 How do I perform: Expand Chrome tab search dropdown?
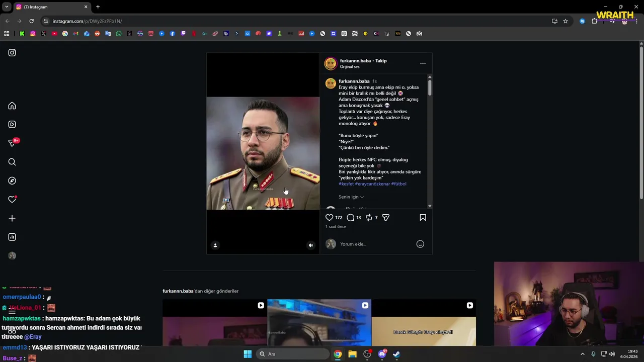pyautogui.click(x=7, y=7)
